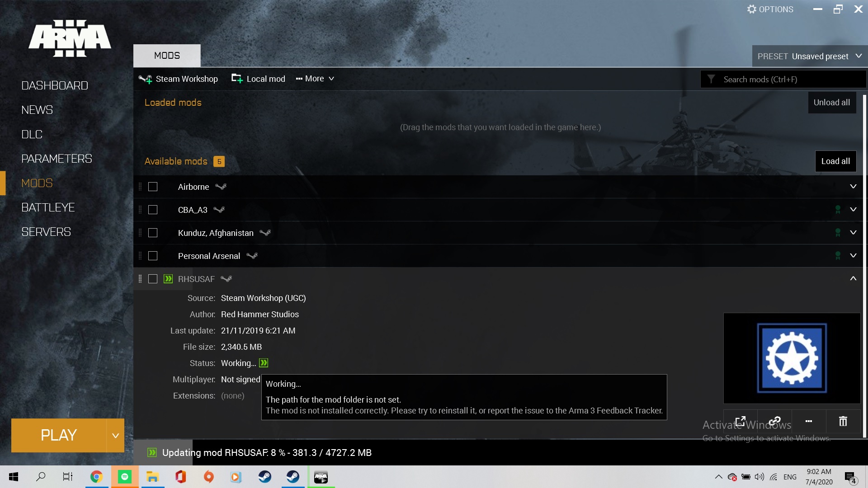Go to the Servers section
Screen dimensions: 868x488
click(x=46, y=232)
